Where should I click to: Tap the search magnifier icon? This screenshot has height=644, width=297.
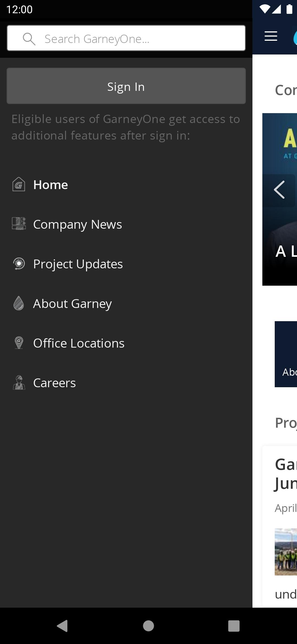pos(29,39)
